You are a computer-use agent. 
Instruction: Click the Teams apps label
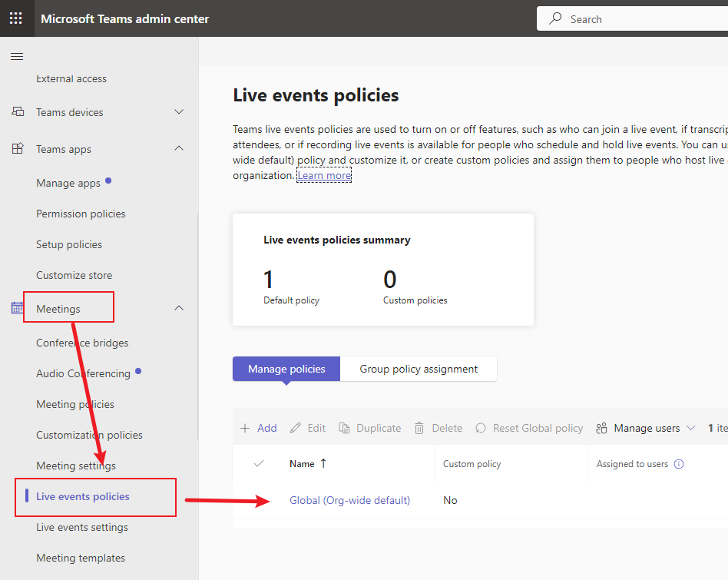pos(64,149)
